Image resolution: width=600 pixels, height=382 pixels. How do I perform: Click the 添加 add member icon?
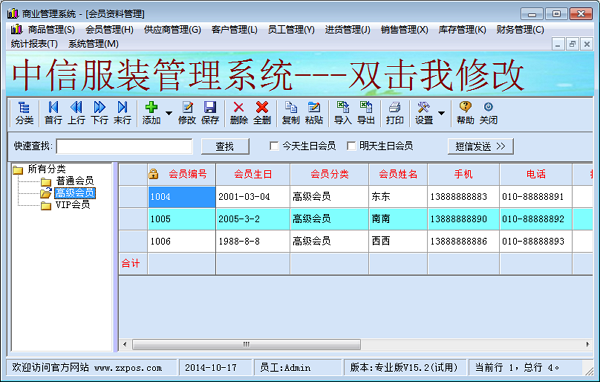(151, 113)
